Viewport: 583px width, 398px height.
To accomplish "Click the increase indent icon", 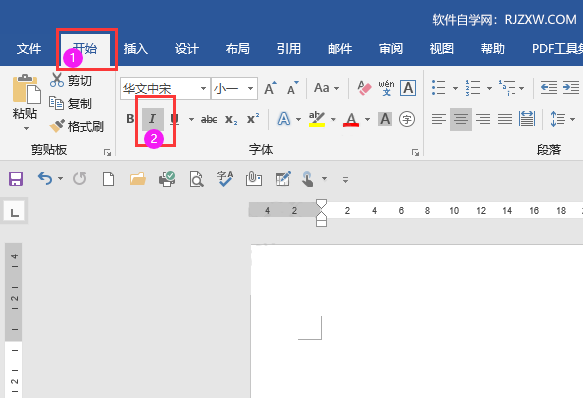I will (x=571, y=88).
